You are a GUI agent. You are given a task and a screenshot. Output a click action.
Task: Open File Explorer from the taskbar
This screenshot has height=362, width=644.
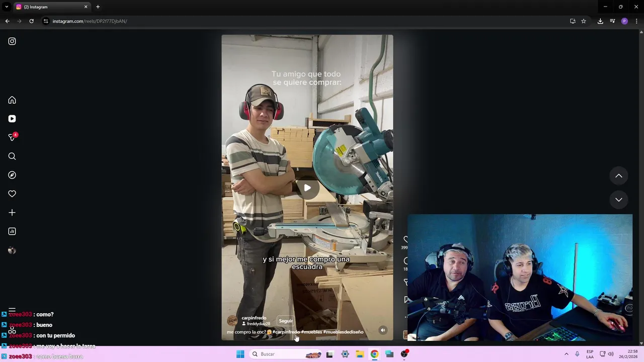[x=360, y=354]
